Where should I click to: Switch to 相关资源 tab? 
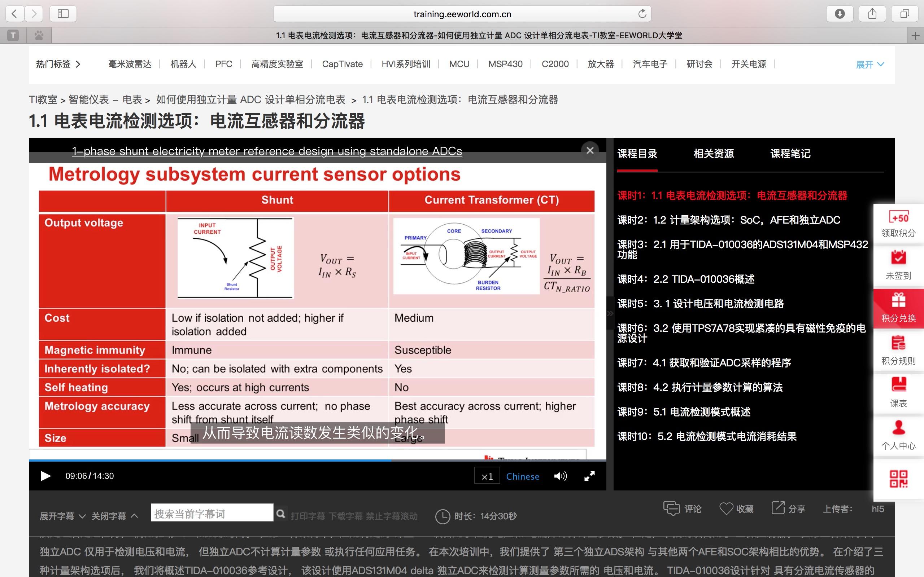713,154
